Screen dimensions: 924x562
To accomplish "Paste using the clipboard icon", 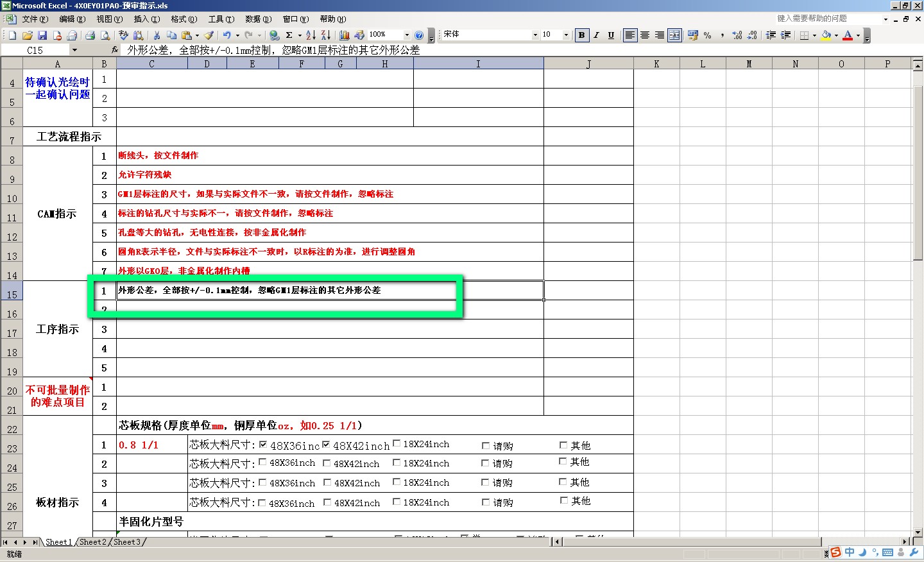I will [187, 35].
